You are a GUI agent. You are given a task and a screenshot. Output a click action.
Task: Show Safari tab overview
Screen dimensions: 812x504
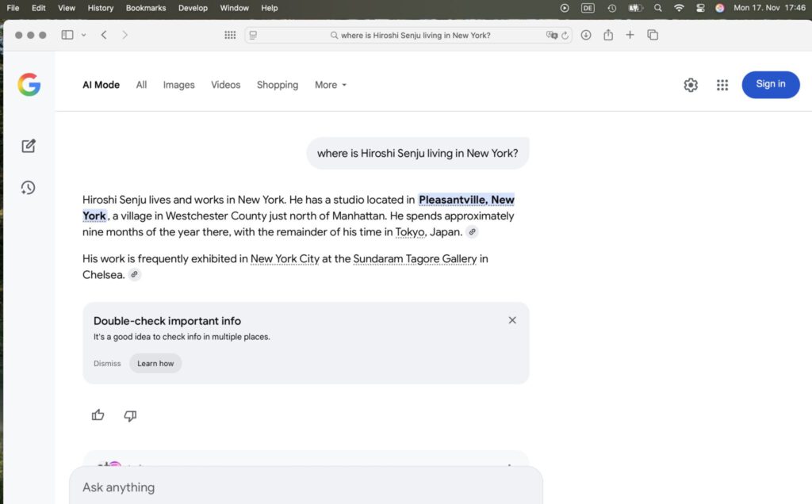[x=653, y=35]
